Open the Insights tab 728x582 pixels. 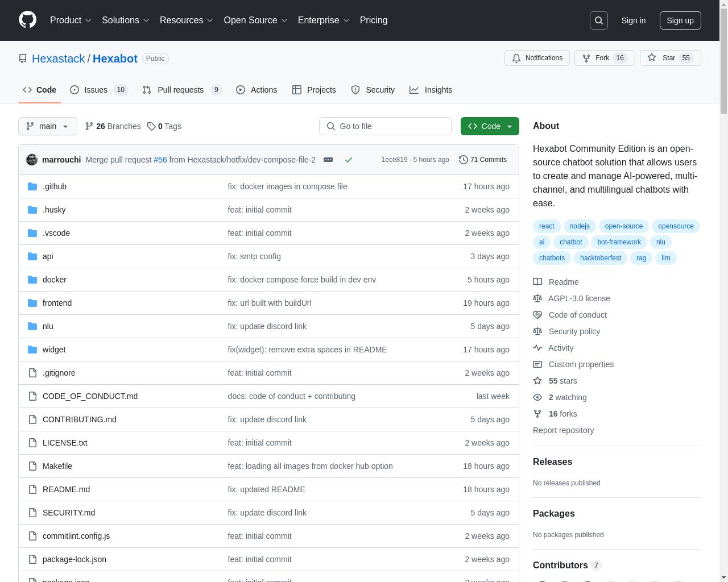(431, 90)
